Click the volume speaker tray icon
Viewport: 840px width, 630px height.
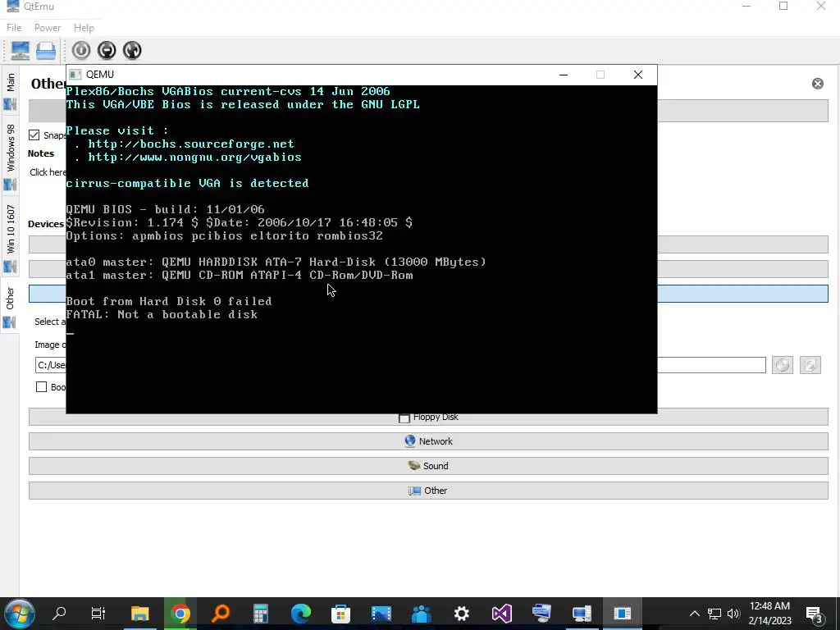(x=733, y=614)
